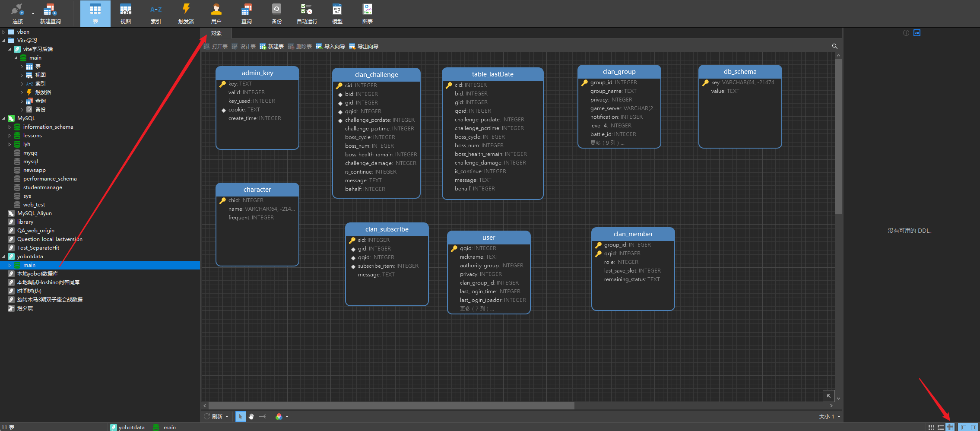Choose the hand pan tool in ER toolbar

tap(251, 416)
